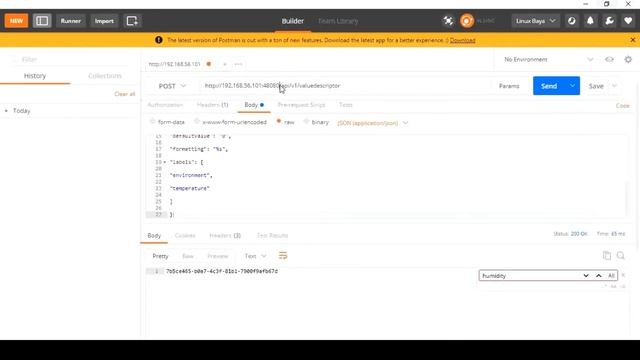Open the Send button dropdown arrow
The image size is (640, 360).
click(x=572, y=86)
